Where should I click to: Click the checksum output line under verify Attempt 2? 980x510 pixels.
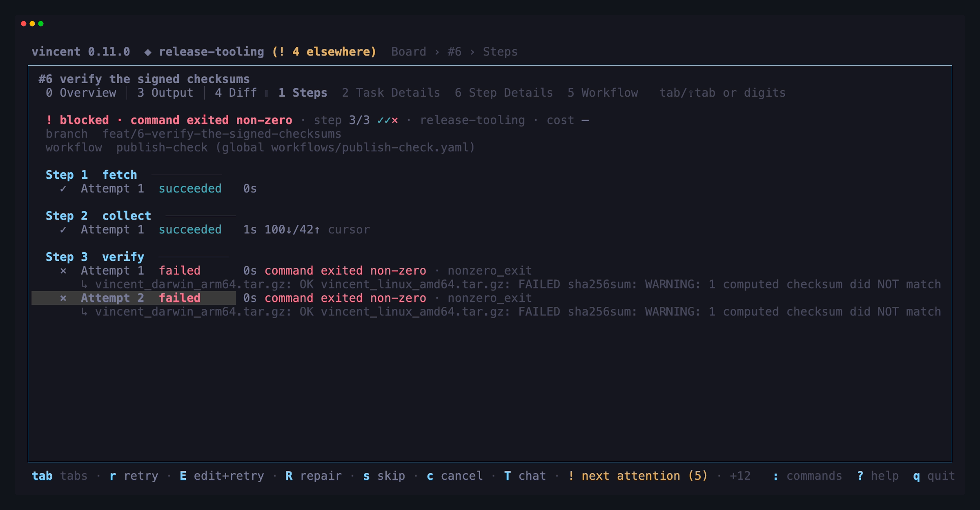(x=511, y=312)
